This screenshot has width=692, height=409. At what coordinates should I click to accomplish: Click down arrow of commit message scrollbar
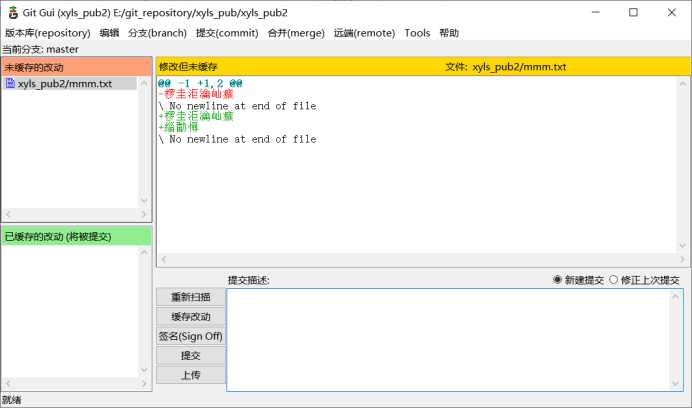[675, 383]
